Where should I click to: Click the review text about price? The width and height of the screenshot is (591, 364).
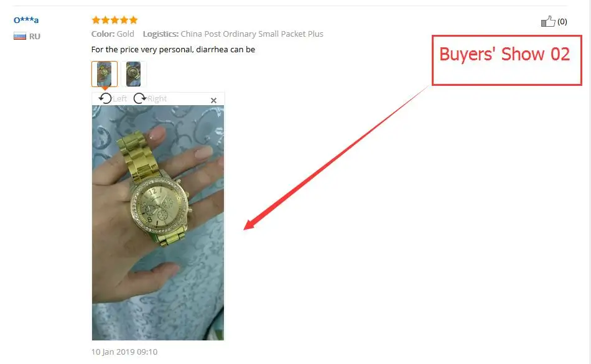click(x=173, y=49)
